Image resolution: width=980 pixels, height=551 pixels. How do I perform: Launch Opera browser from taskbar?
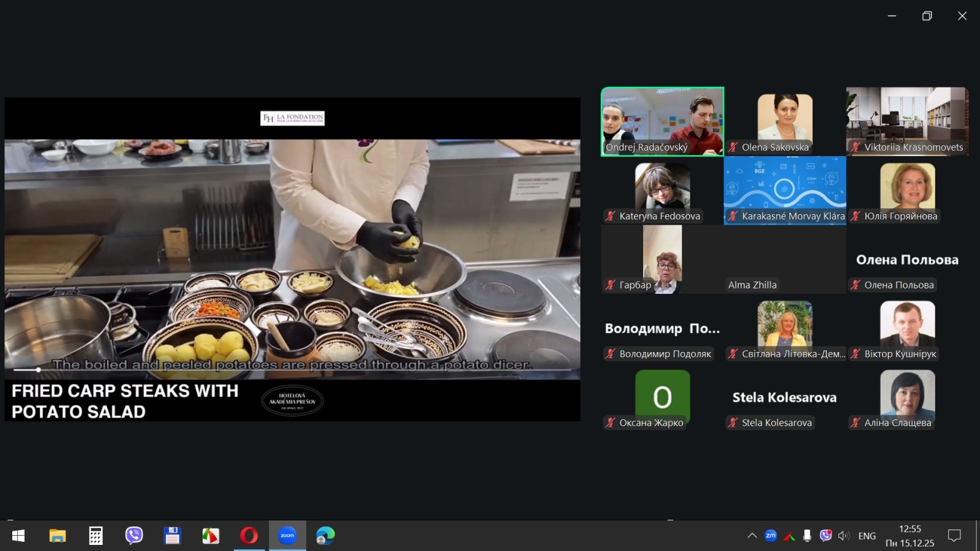click(x=249, y=536)
